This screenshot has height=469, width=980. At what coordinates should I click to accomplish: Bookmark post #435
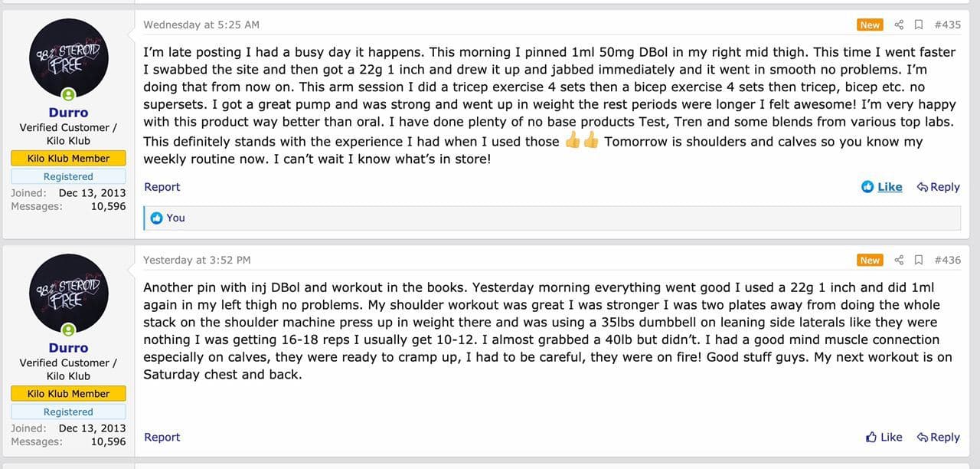tap(919, 25)
